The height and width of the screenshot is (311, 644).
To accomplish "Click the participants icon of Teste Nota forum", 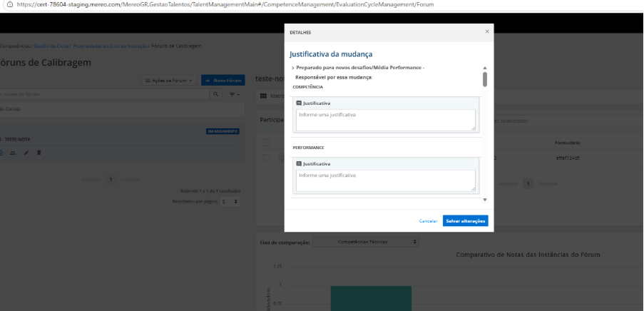I will [x=13, y=153].
